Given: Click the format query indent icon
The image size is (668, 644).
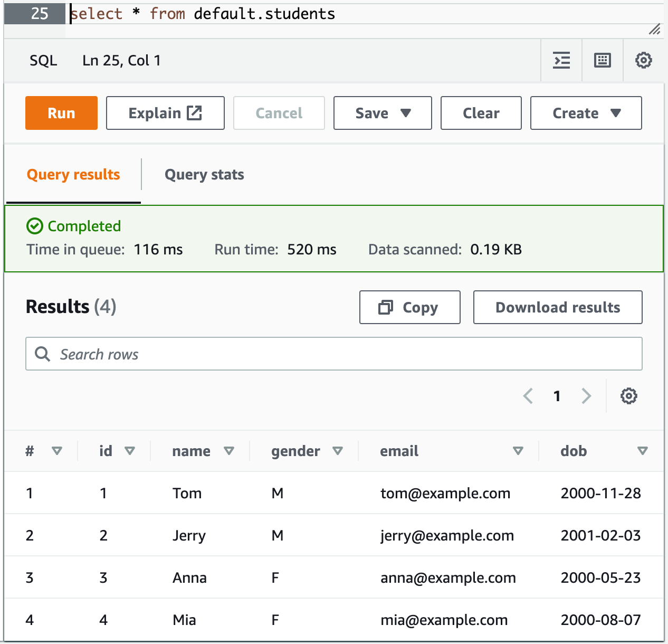Looking at the screenshot, I should pyautogui.click(x=561, y=61).
